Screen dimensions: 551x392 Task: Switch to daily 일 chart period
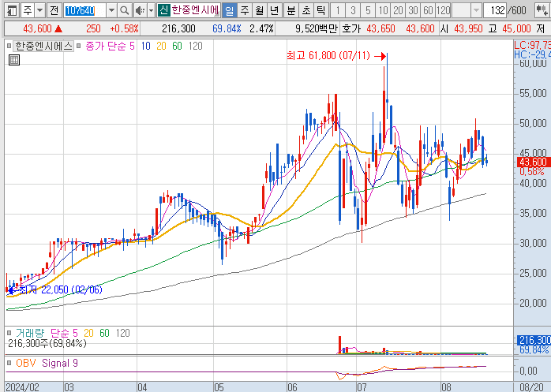[x=229, y=10]
